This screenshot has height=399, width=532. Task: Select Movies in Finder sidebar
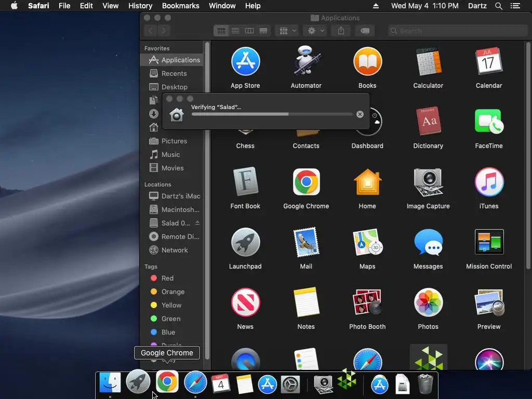pyautogui.click(x=171, y=168)
